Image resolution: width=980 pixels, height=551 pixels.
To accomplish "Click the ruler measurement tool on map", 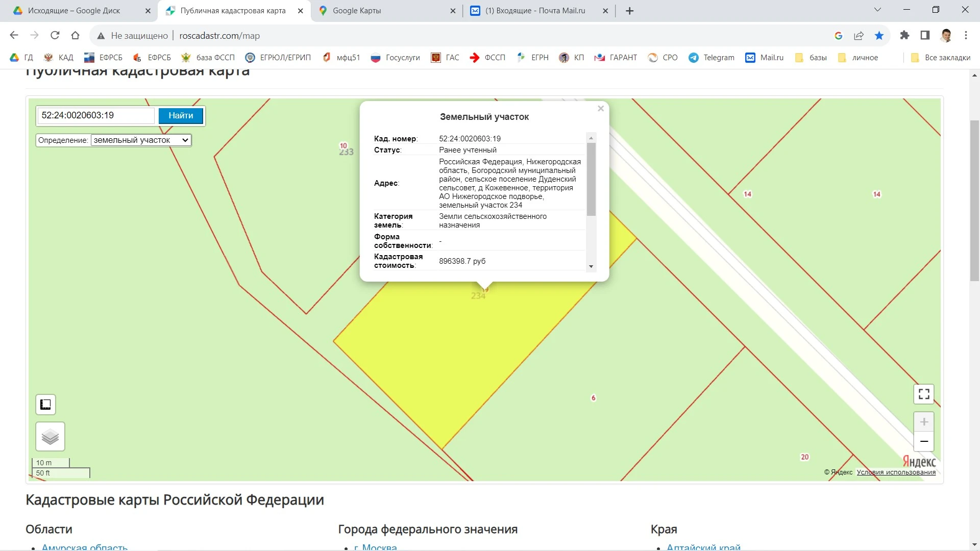I will click(45, 405).
